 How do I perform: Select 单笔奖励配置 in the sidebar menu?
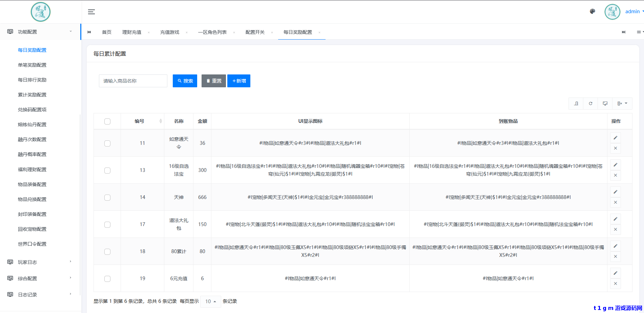tap(32, 65)
